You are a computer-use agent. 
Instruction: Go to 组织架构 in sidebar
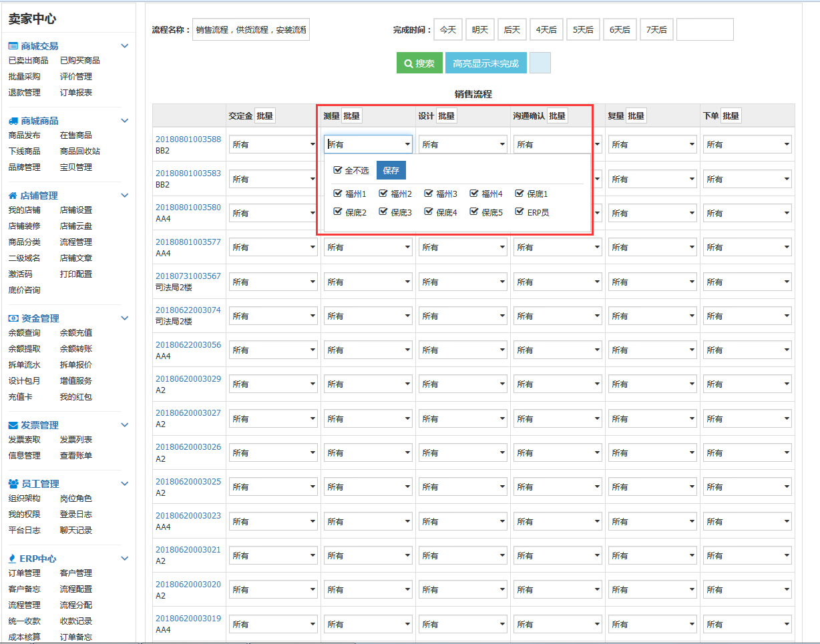pos(24,499)
